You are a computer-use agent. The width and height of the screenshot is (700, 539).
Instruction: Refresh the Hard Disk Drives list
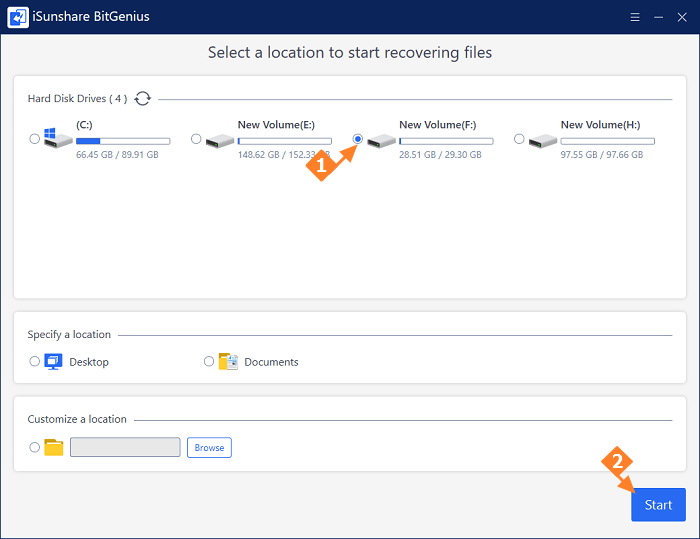(143, 98)
